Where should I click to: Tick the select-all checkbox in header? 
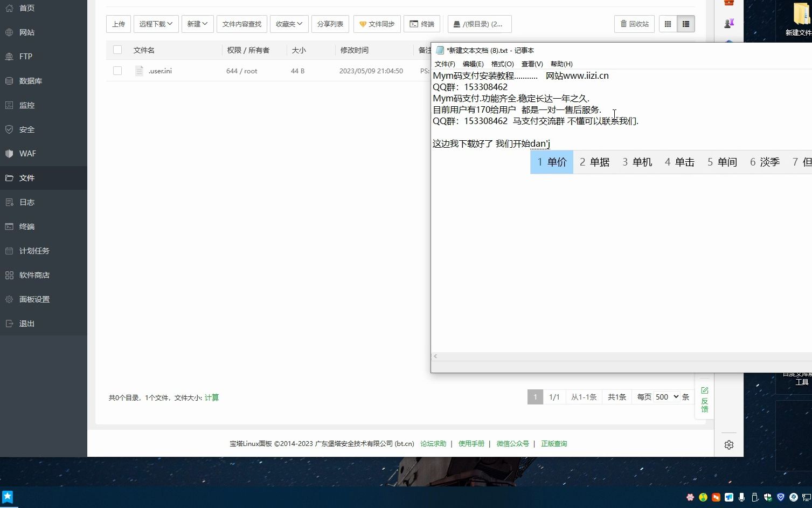pyautogui.click(x=117, y=50)
